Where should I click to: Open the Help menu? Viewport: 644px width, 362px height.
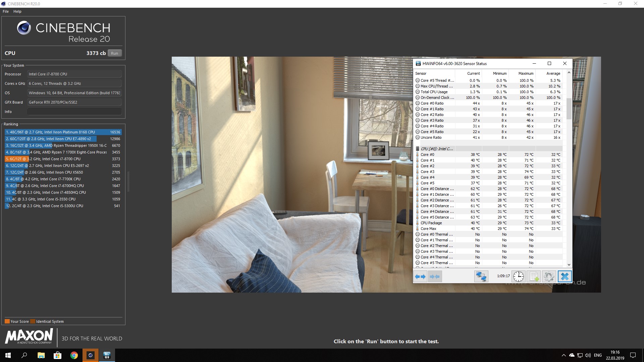coord(17,11)
